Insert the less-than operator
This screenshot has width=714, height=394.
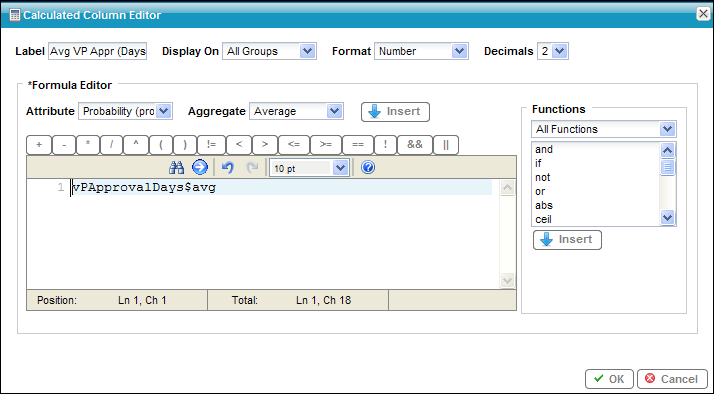239,145
